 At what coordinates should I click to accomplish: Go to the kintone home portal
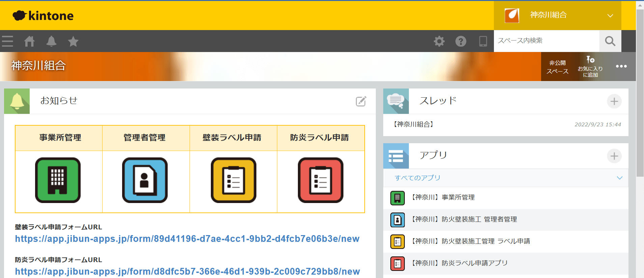[x=29, y=41]
